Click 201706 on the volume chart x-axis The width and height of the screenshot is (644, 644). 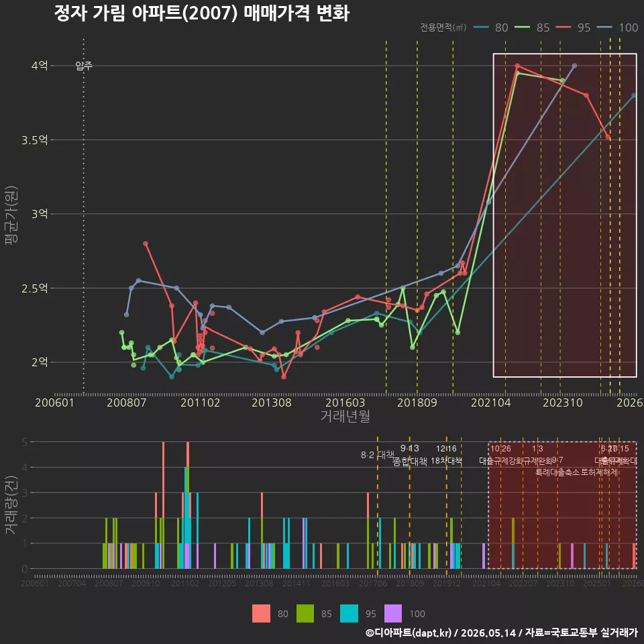[x=373, y=583]
